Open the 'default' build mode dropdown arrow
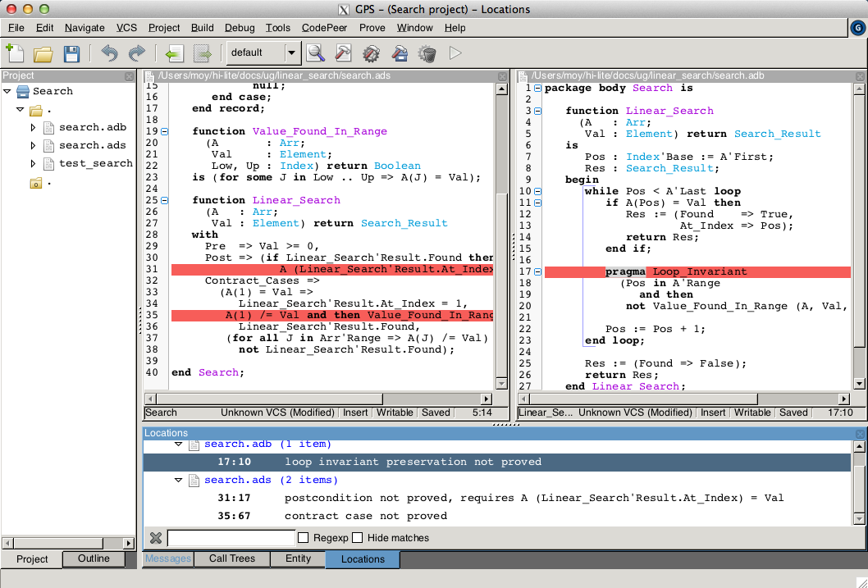The height and width of the screenshot is (588, 868). 292,53
